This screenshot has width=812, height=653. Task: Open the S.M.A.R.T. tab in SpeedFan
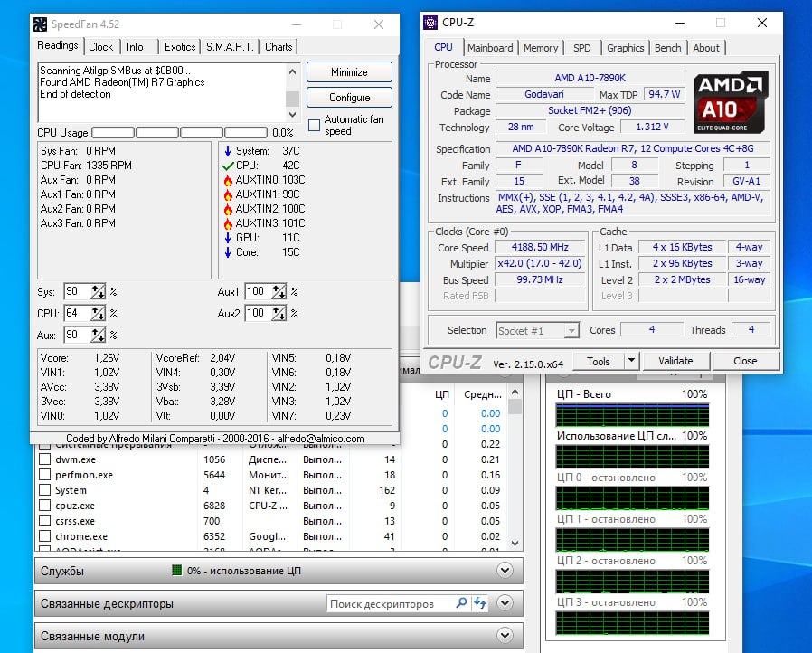230,47
